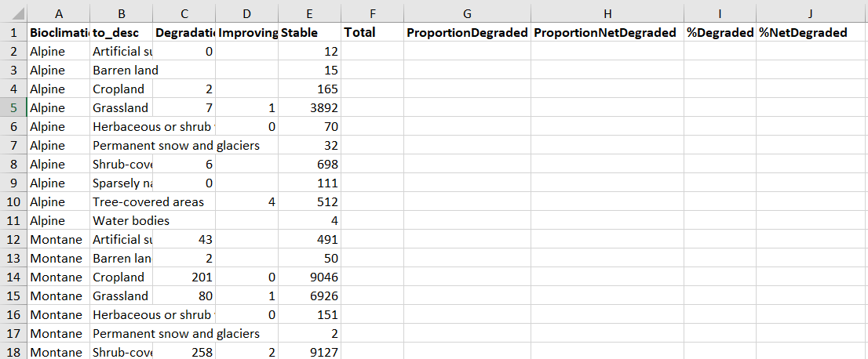The image size is (868, 359).
Task: Click the Stable header cell
Action: [309, 33]
